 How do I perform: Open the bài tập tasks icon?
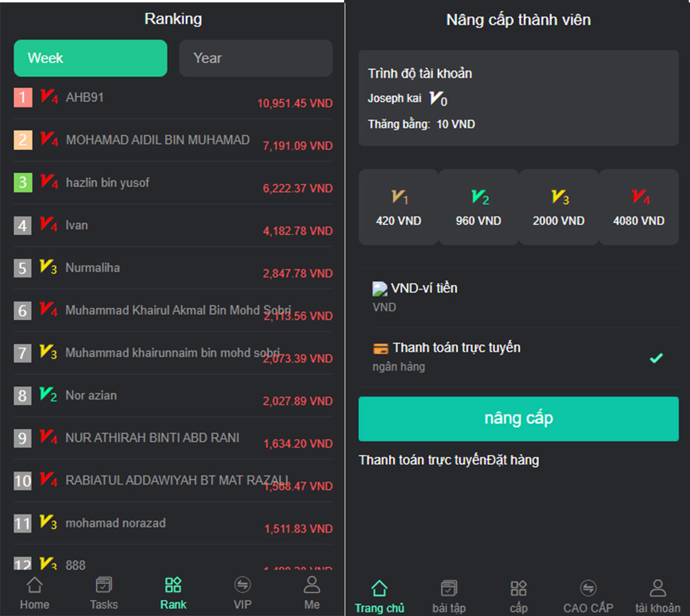click(x=449, y=588)
